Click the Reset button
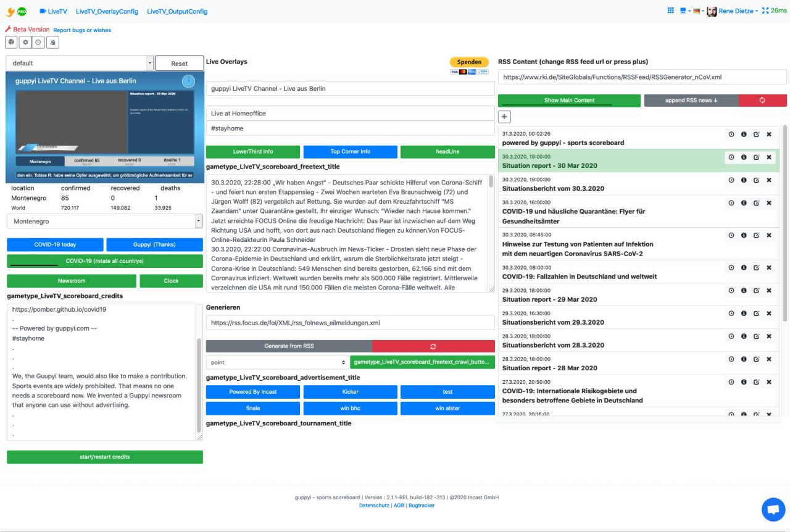 tap(179, 64)
